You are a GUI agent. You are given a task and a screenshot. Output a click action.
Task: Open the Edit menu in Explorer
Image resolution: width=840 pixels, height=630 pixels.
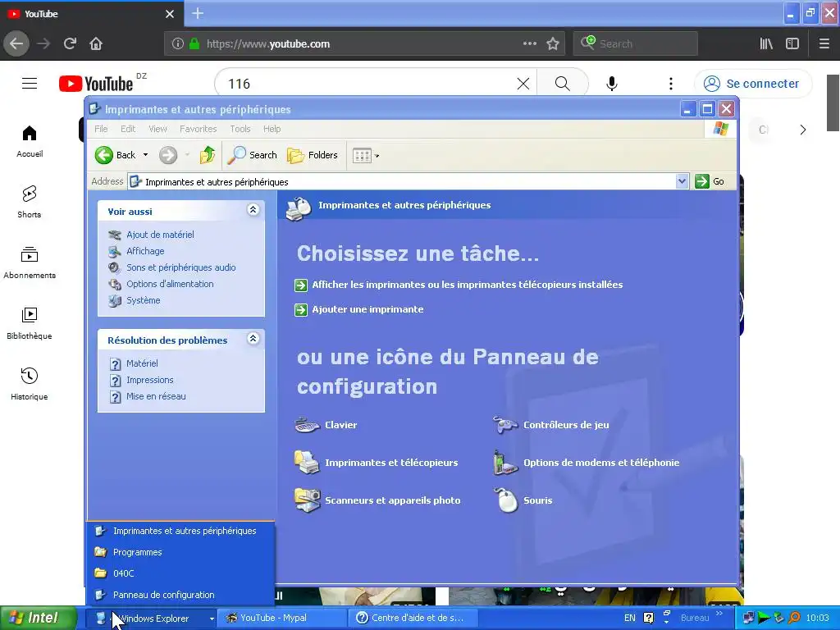(128, 129)
